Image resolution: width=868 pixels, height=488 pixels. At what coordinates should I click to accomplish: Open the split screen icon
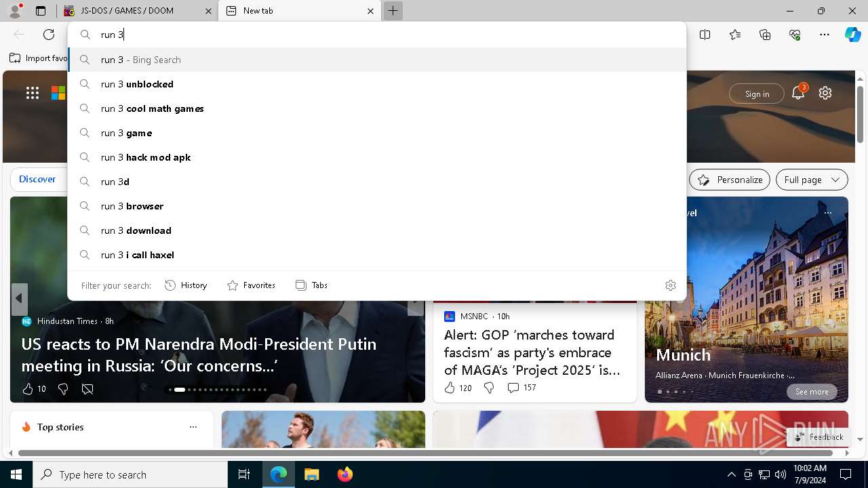click(705, 35)
